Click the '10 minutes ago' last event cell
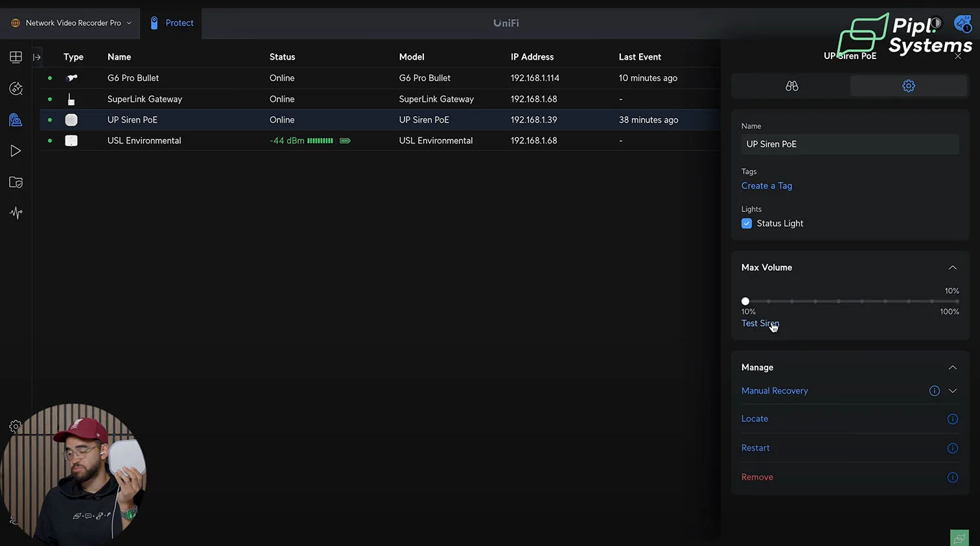This screenshot has height=546, width=980. click(x=647, y=78)
